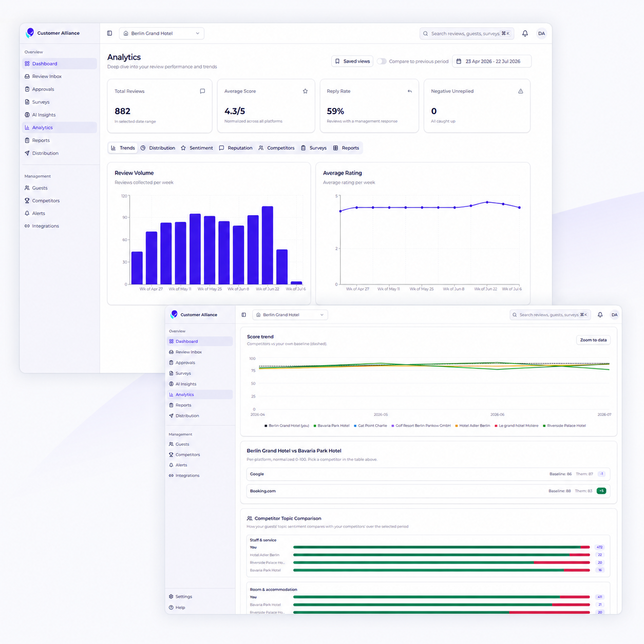The width and height of the screenshot is (644, 644).
Task: Click the Staff & service You sentiment bar
Action: point(442,547)
